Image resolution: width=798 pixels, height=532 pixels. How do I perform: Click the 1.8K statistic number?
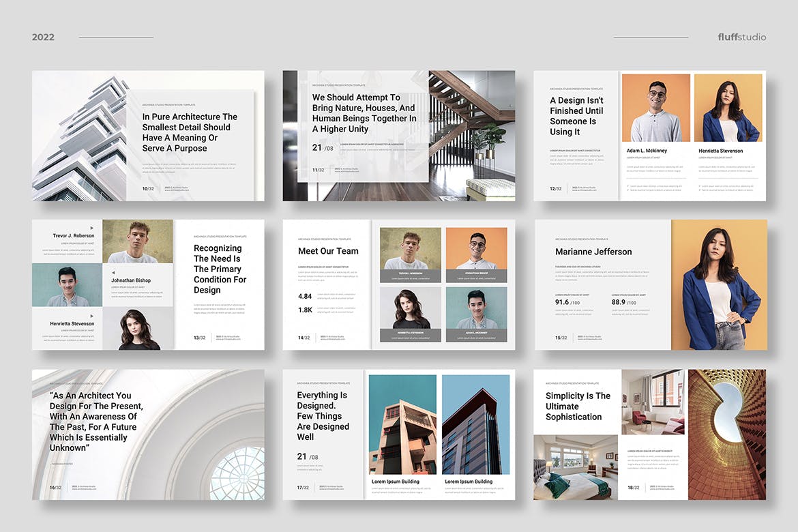click(305, 310)
